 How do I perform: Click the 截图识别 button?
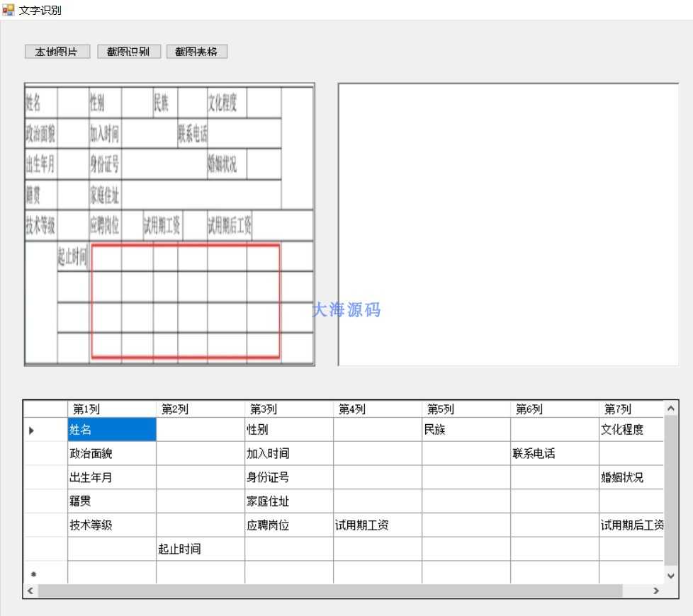coord(129,52)
